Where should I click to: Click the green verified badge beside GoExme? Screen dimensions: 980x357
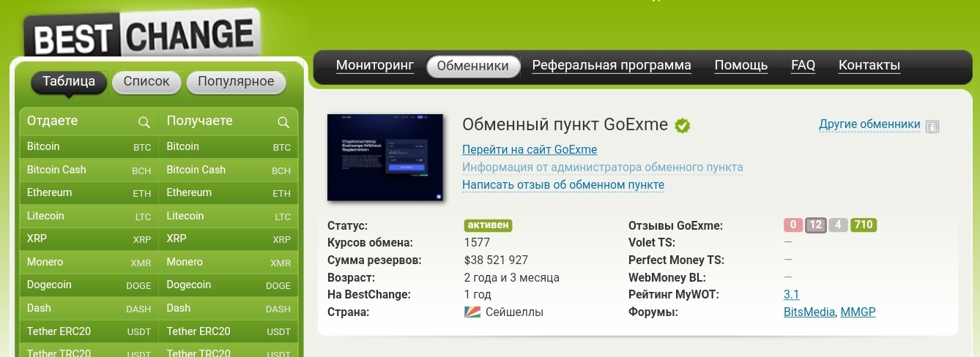click(683, 125)
